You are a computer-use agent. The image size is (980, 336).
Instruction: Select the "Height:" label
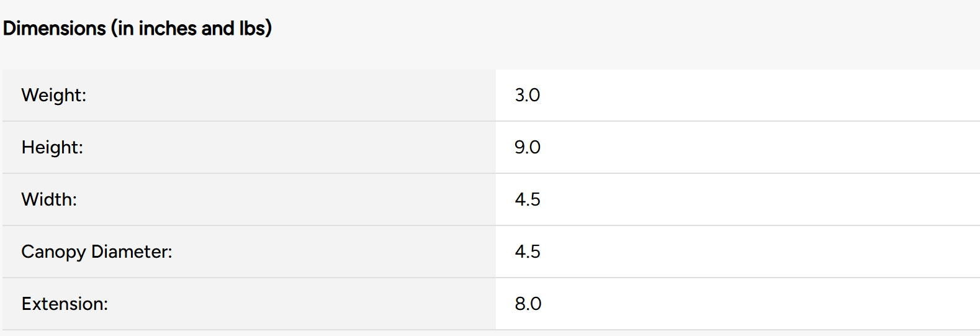pyautogui.click(x=52, y=147)
